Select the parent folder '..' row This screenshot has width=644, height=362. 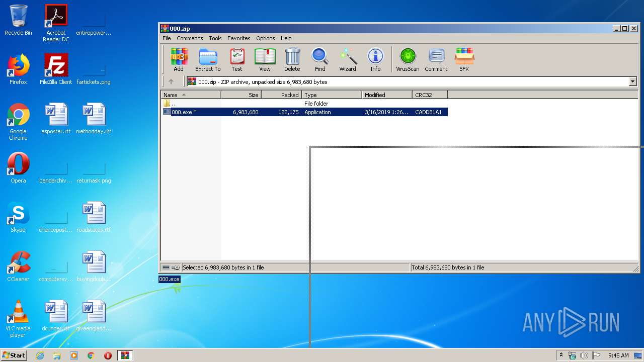point(304,104)
